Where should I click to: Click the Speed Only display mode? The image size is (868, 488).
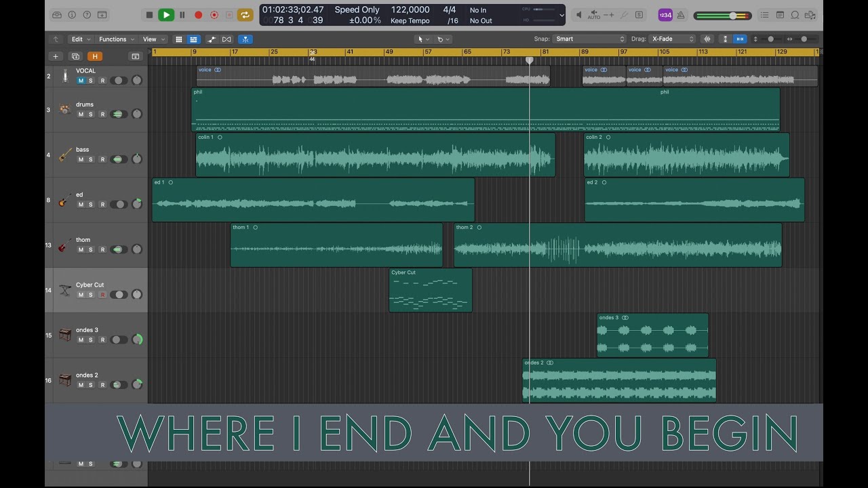(x=357, y=10)
